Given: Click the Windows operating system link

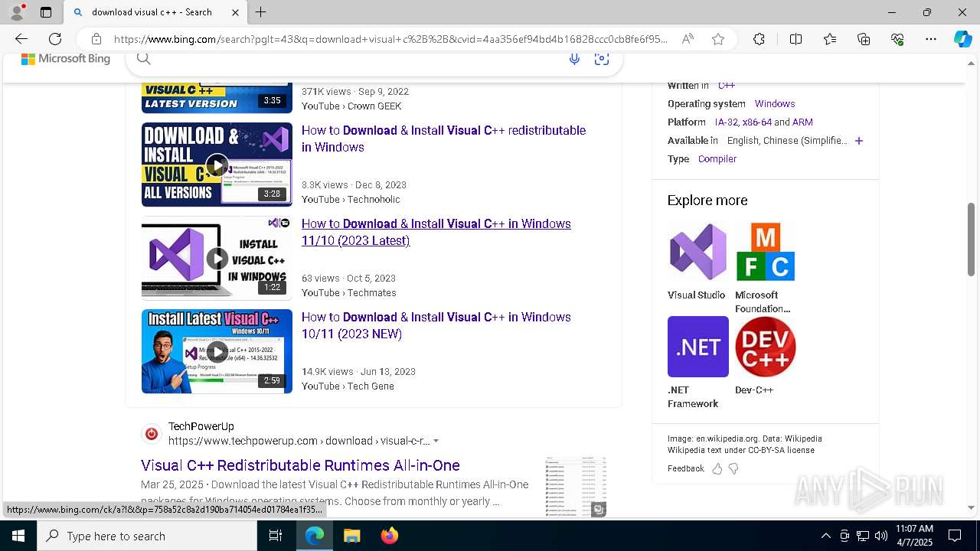Looking at the screenshot, I should (x=775, y=104).
